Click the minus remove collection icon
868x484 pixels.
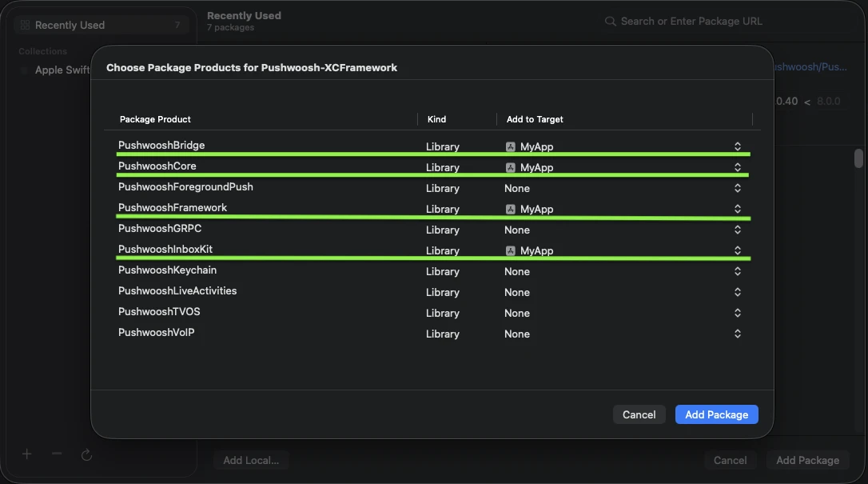point(57,454)
